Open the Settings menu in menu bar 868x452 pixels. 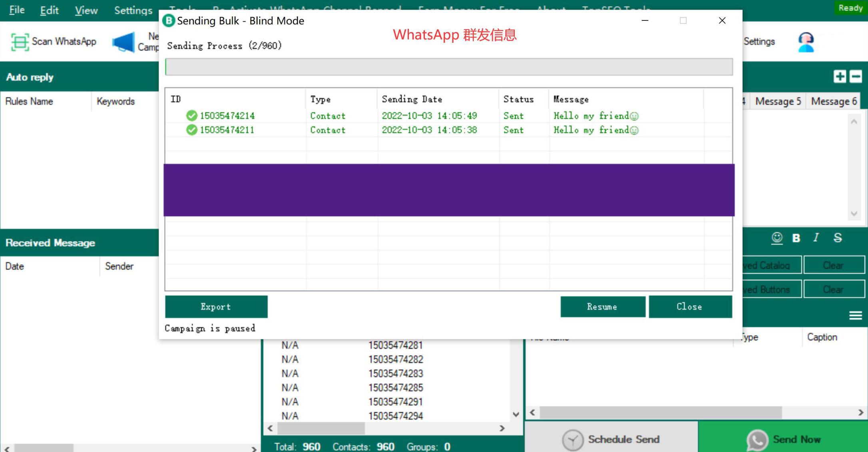[133, 10]
